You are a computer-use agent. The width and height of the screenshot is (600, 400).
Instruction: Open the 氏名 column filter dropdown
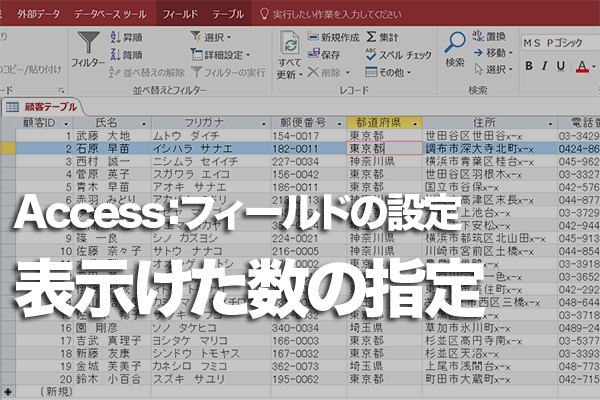coord(143,124)
